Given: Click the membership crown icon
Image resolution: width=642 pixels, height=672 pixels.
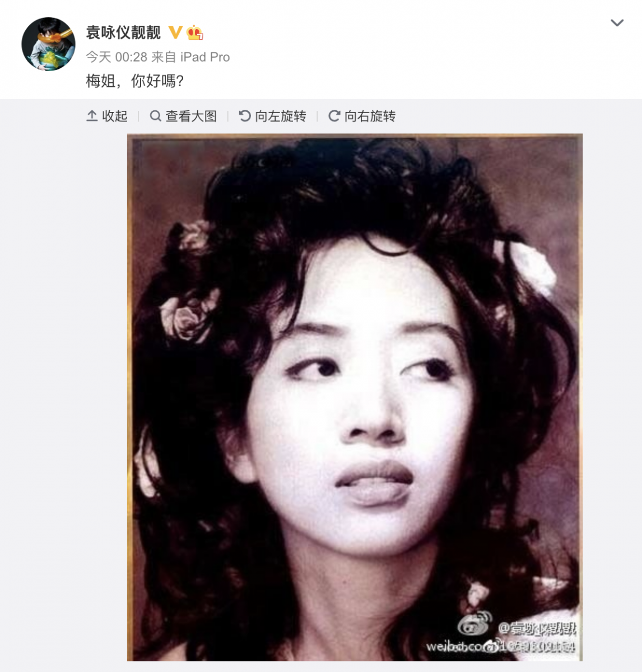Looking at the screenshot, I should click(x=194, y=32).
